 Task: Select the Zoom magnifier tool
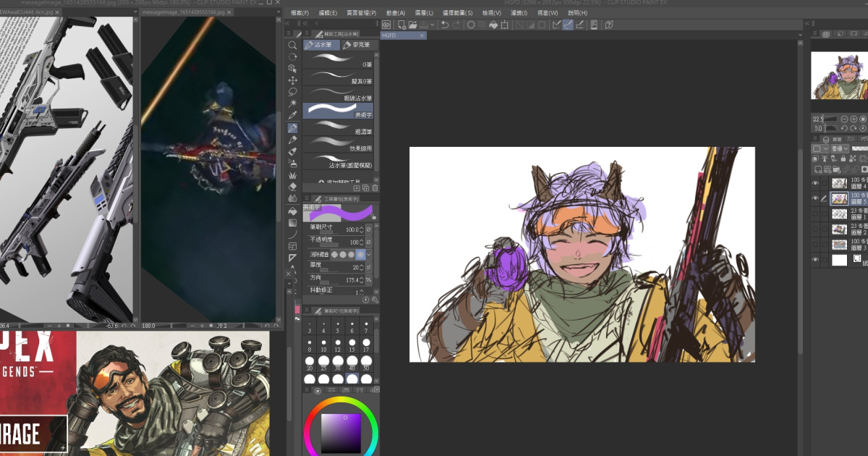(293, 45)
